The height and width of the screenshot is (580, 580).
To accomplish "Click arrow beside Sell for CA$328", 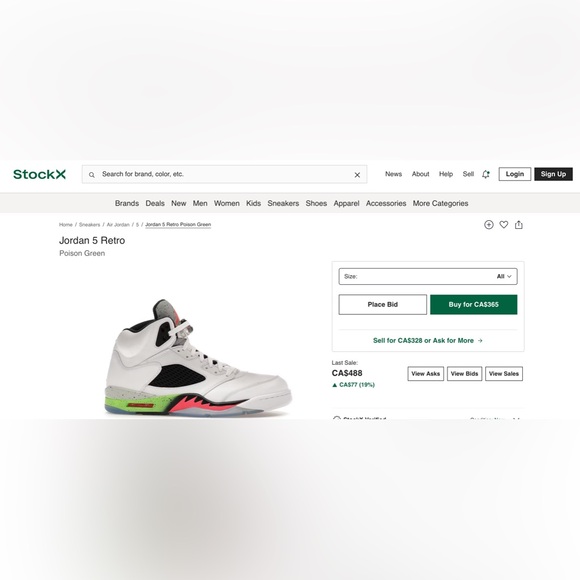I will (480, 341).
